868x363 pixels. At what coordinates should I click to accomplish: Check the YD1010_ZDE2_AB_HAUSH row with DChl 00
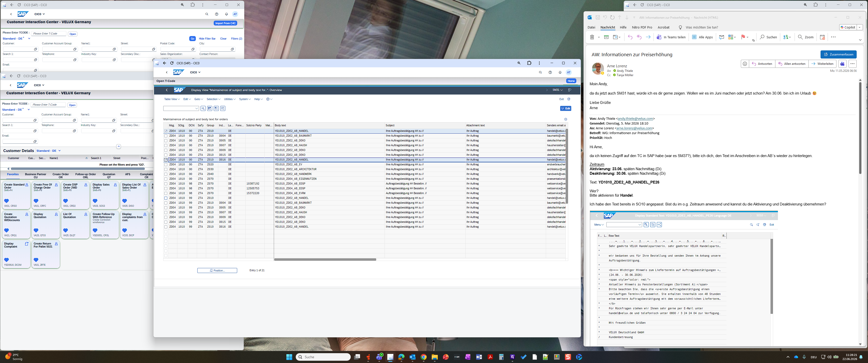point(166,145)
